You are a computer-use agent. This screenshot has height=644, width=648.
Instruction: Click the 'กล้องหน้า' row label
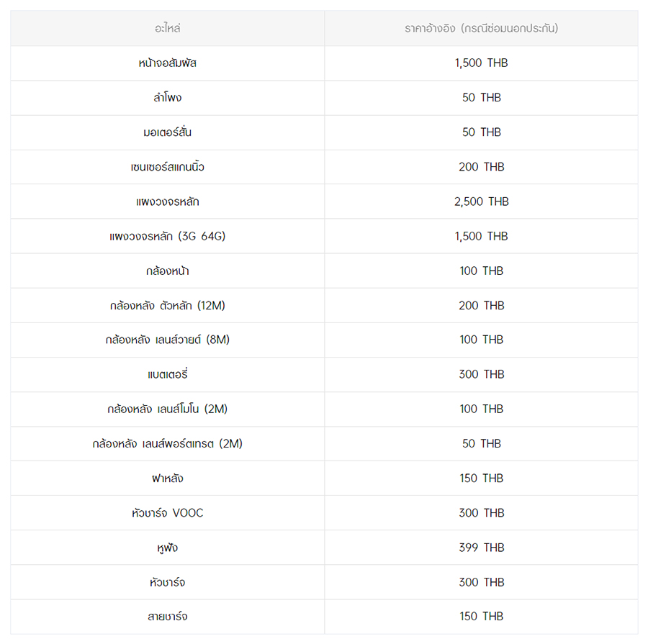click(x=167, y=271)
